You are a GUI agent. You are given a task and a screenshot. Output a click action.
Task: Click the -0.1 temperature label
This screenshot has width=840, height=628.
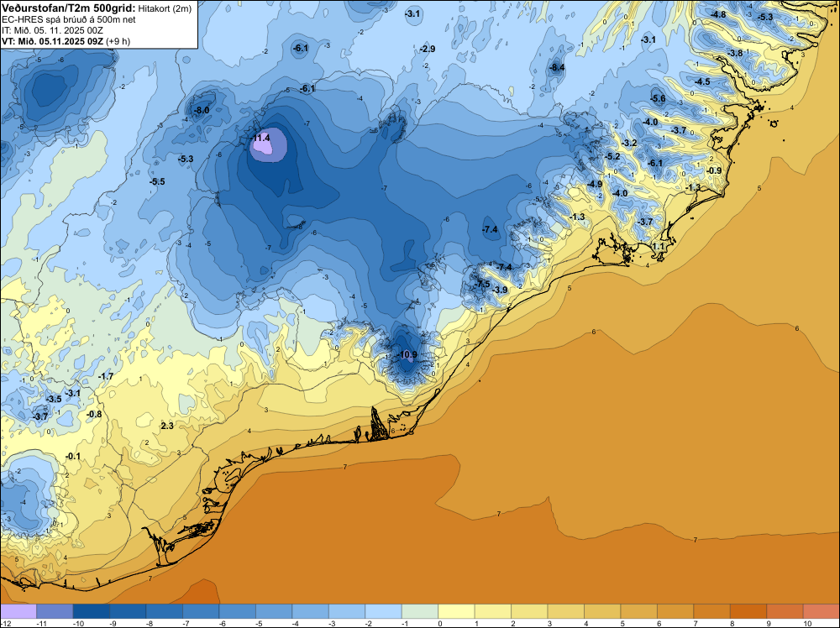coord(72,456)
